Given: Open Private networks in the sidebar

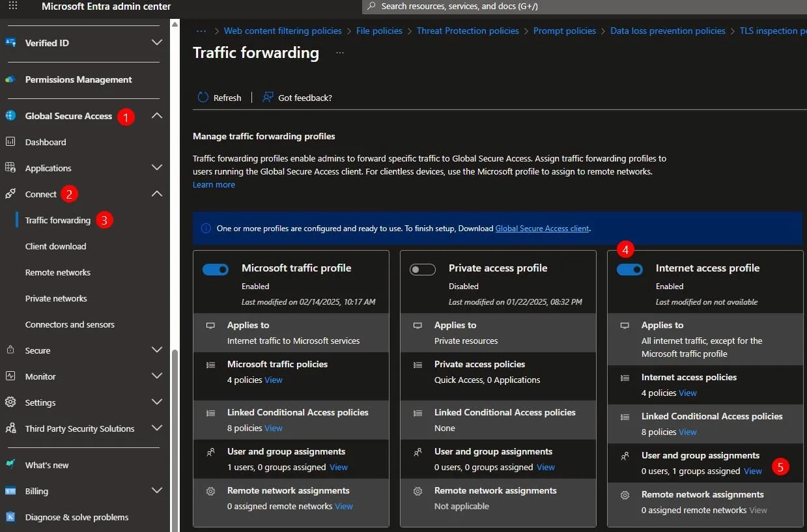Looking at the screenshot, I should 56,298.
